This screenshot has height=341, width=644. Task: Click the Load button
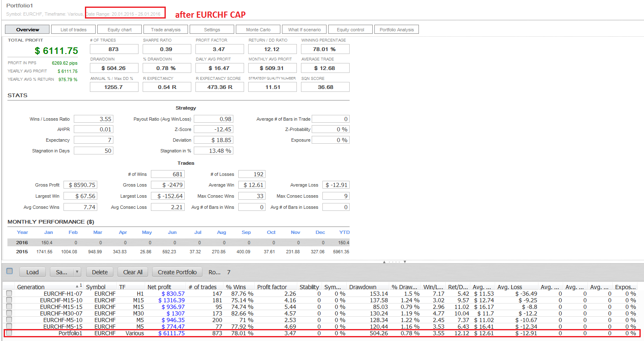coord(33,272)
